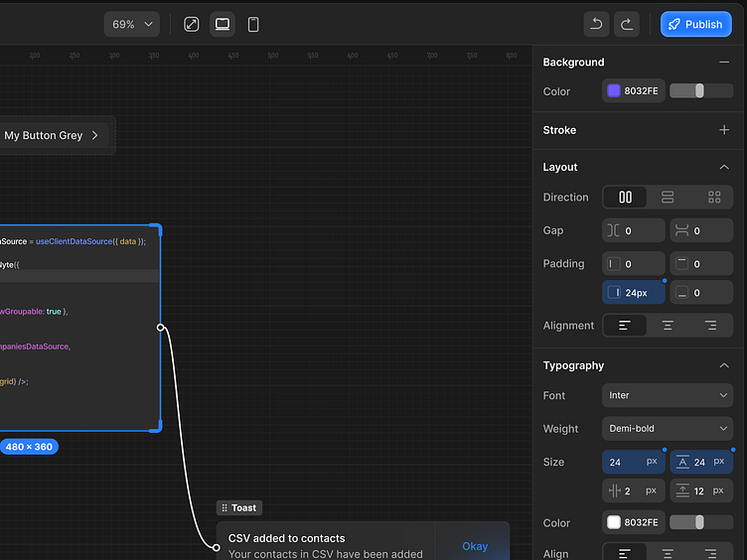Image resolution: width=747 pixels, height=560 pixels.
Task: Click the Undo arrow icon
Action: (596, 24)
